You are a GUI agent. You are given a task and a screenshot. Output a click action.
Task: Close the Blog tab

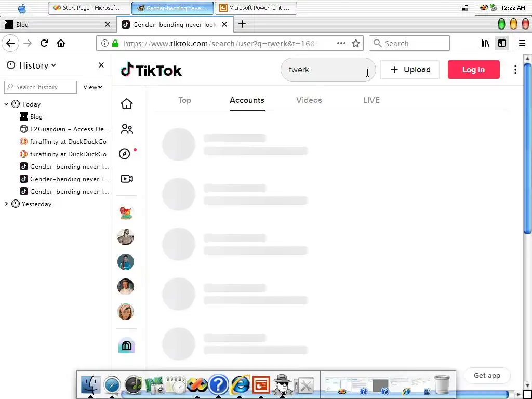(x=108, y=24)
